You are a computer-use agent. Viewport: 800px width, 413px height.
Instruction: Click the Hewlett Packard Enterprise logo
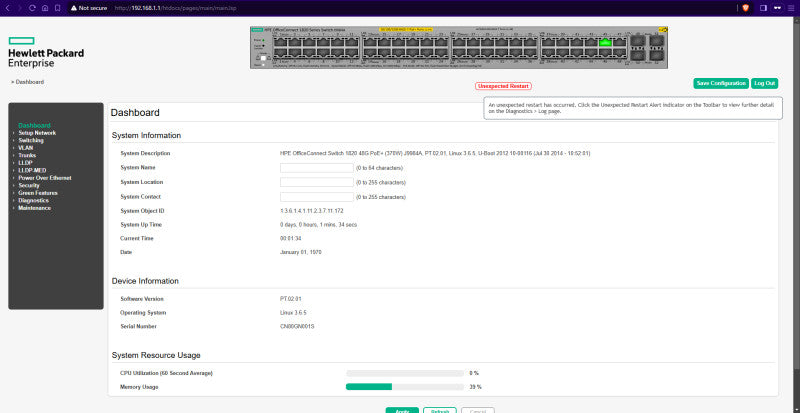click(46, 52)
